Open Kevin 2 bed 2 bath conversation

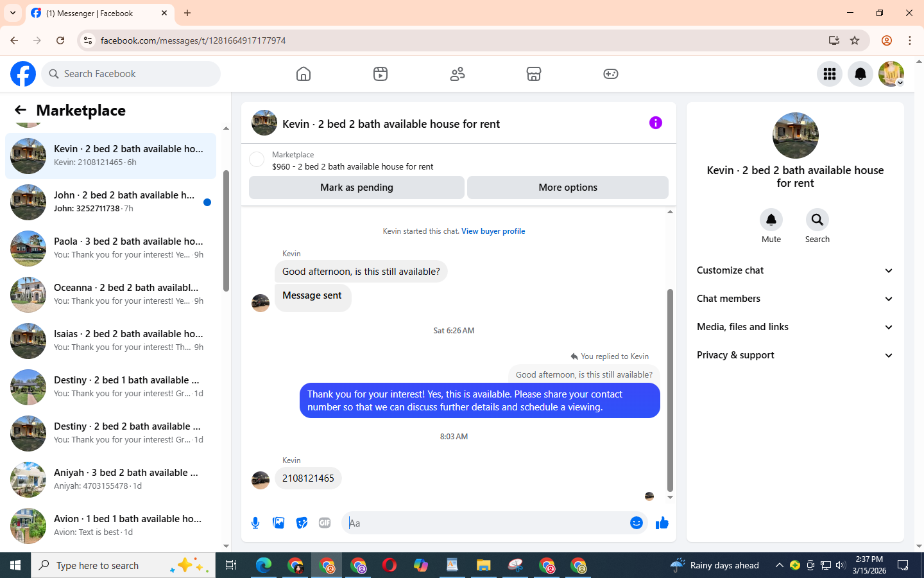(110, 156)
